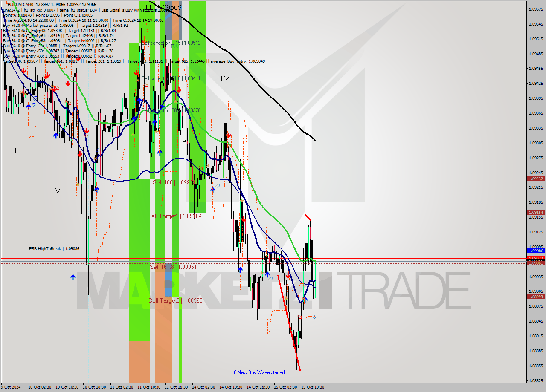Image resolution: width=546 pixels, height=392 pixels.
Task: Click the 1.08825 price scale value
Action: (x=536, y=380)
